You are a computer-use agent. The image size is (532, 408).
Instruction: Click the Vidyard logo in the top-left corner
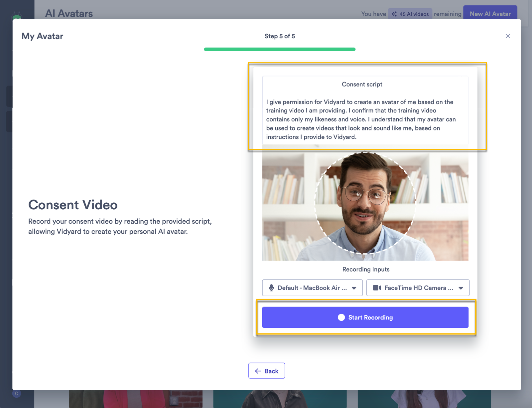coord(16,15)
